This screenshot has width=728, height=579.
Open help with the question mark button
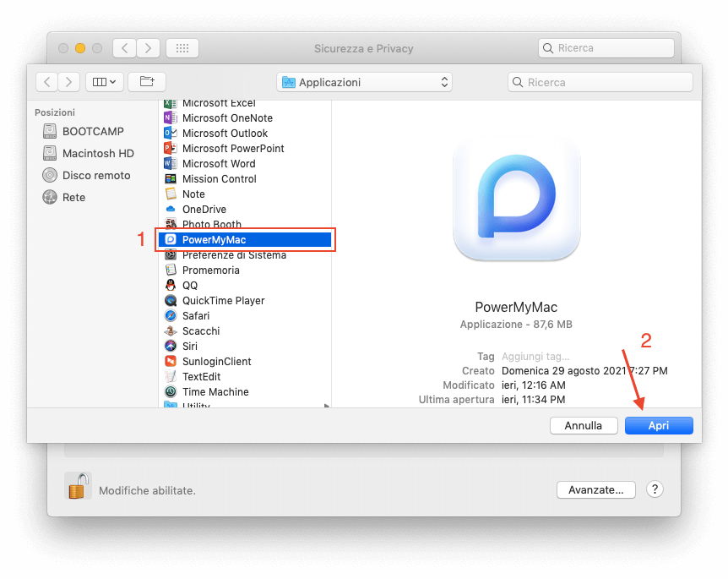655,489
